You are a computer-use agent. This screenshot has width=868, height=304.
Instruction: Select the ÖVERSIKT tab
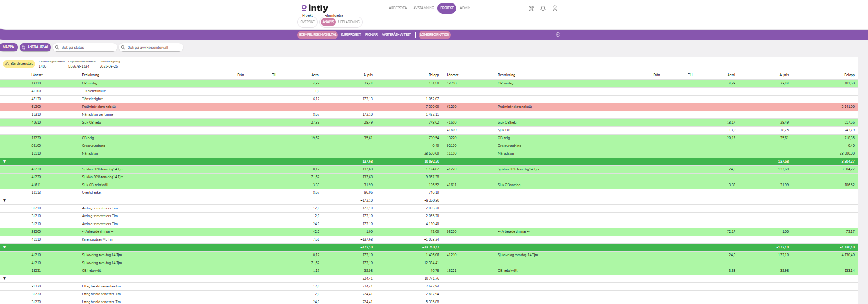(308, 22)
